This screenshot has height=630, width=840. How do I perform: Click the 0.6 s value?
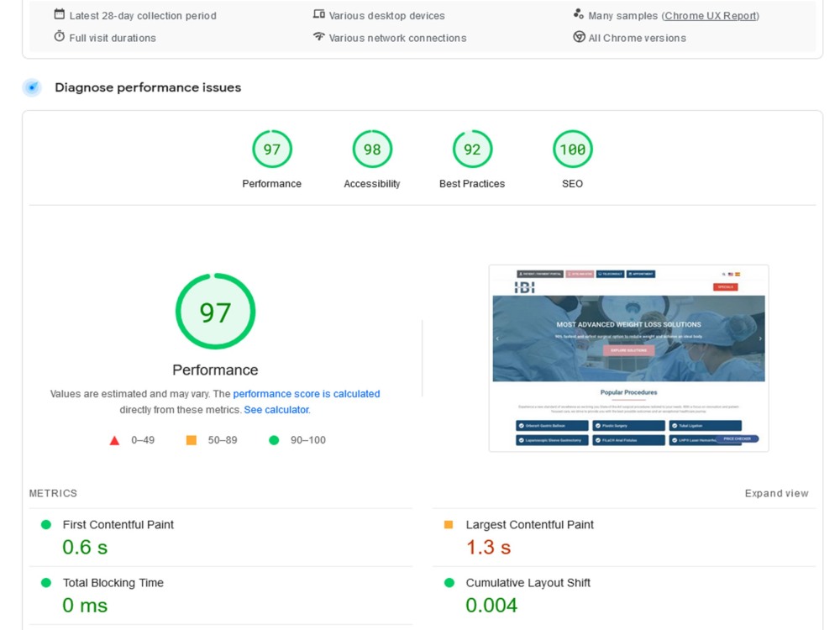click(85, 547)
